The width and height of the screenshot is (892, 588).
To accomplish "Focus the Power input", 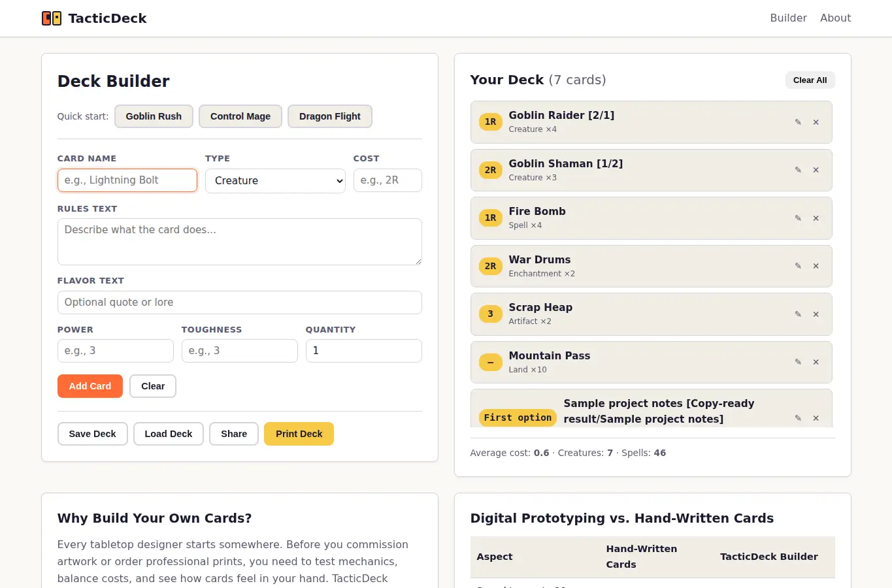I will click(x=116, y=351).
